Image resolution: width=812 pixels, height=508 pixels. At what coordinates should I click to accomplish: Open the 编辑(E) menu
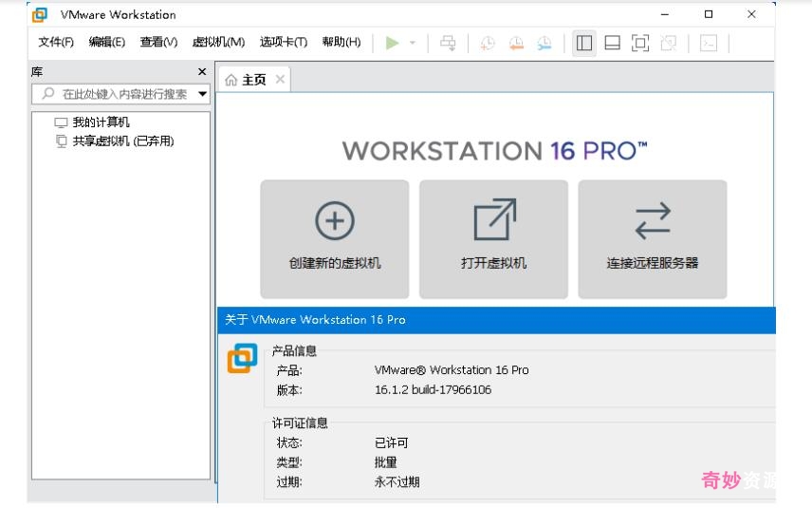[x=106, y=42]
